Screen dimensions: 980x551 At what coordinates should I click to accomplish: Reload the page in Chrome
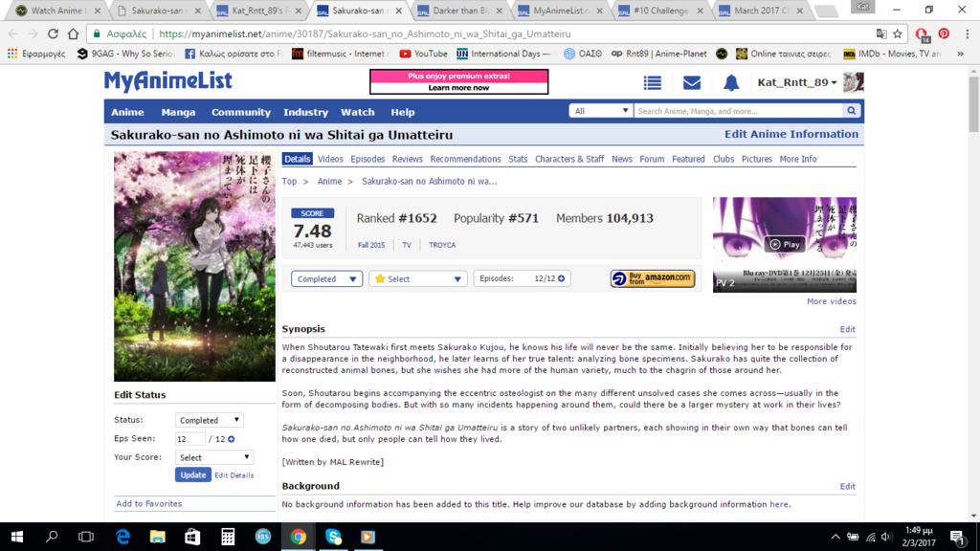[54, 33]
